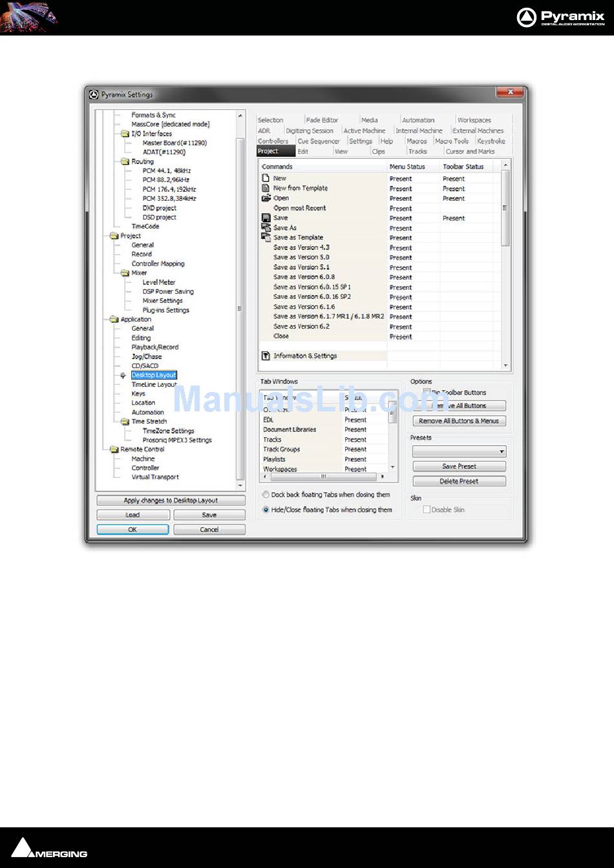Screen dimensions: 614x868
Task: Toggle the Big Toolbar Buttons checkbox
Action: (427, 392)
